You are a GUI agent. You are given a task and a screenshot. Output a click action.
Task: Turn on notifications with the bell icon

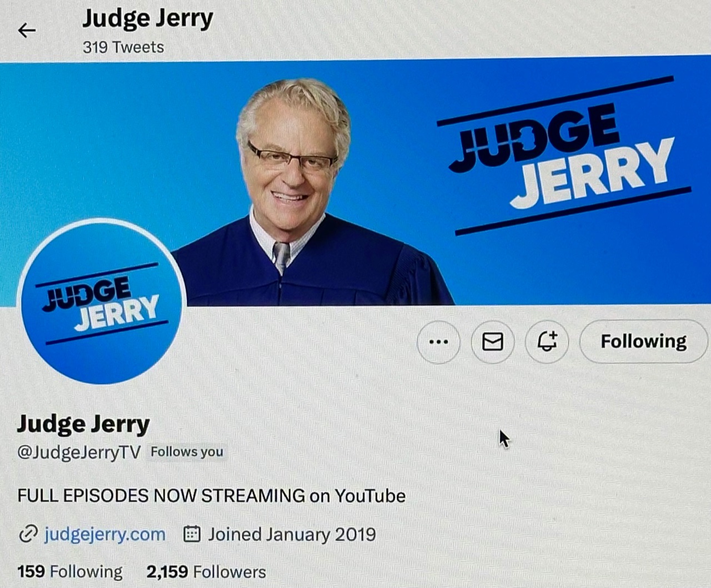547,341
